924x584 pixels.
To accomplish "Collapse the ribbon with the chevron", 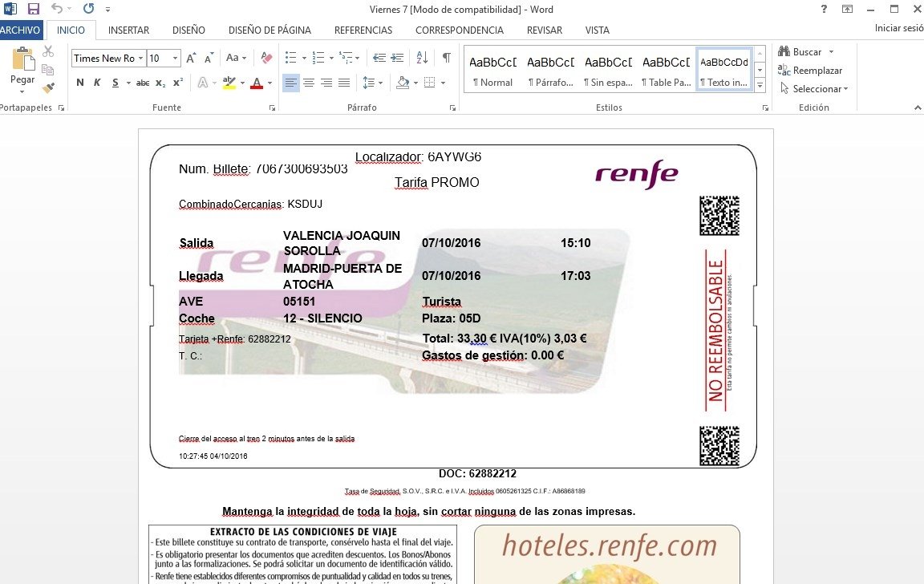I will pyautogui.click(x=918, y=107).
